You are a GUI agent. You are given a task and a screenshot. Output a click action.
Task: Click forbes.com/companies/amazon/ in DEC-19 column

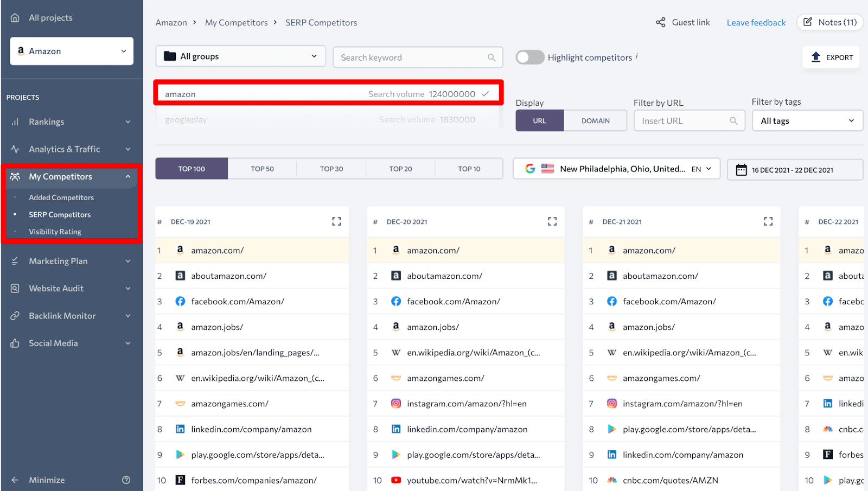coord(253,481)
